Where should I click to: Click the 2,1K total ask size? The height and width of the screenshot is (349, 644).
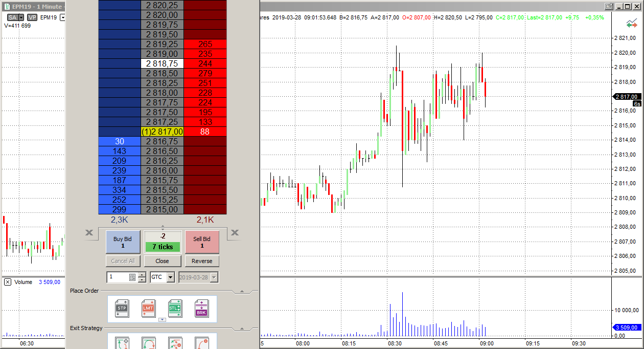coord(205,220)
